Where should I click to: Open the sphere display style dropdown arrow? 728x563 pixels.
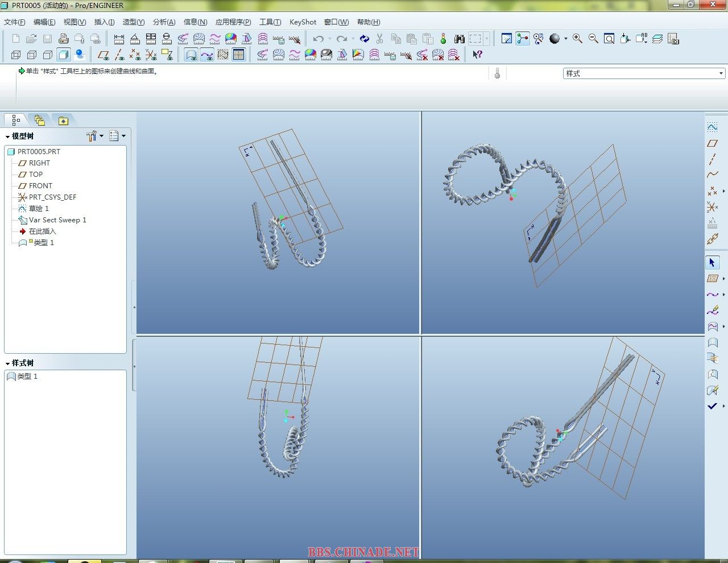[x=565, y=39]
